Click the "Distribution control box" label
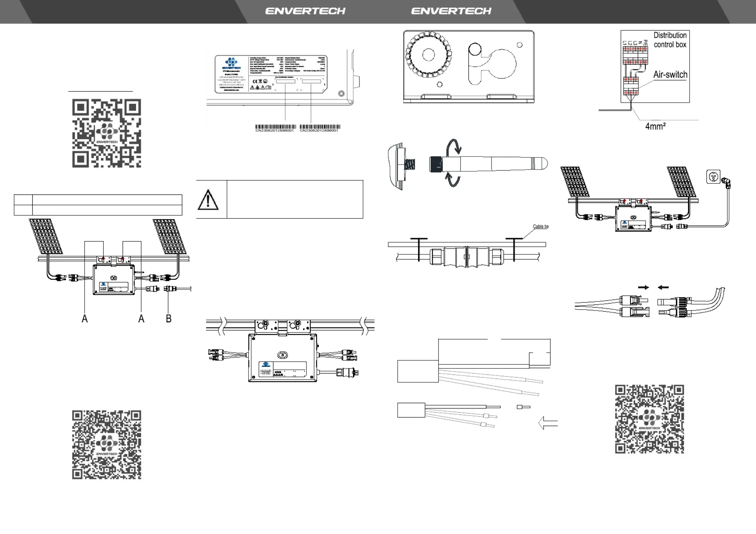 pyautogui.click(x=670, y=40)
